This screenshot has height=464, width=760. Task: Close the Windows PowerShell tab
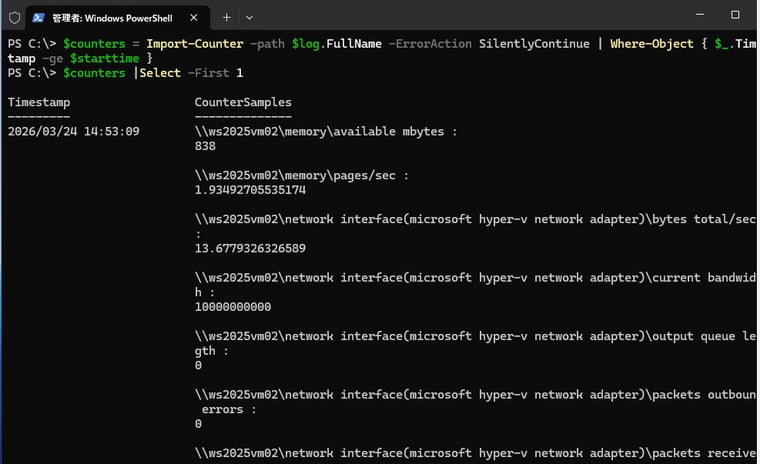point(194,18)
